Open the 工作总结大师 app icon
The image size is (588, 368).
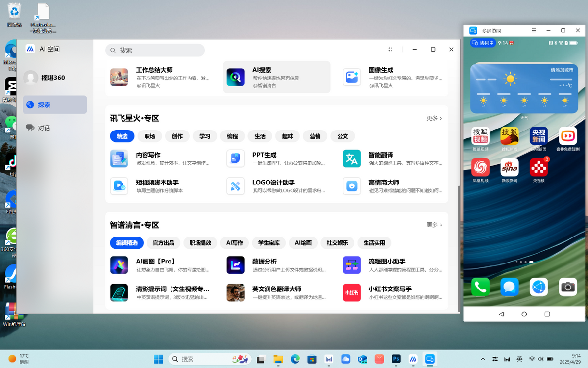119,77
